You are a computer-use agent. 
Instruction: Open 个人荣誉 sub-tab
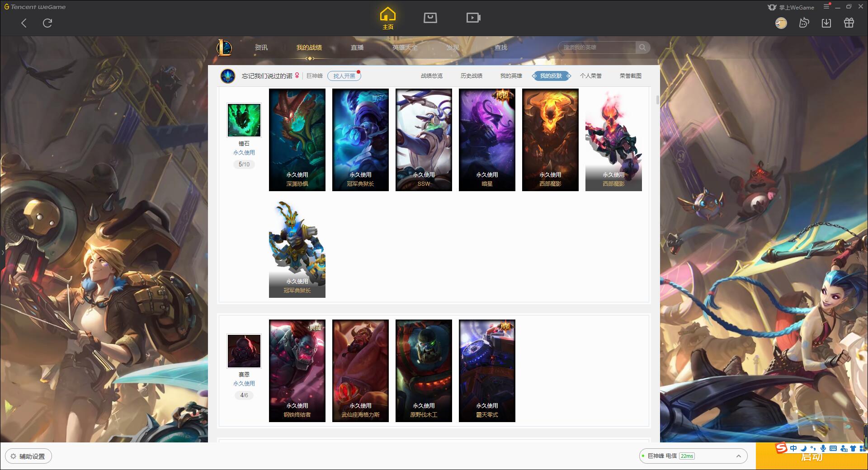click(591, 76)
